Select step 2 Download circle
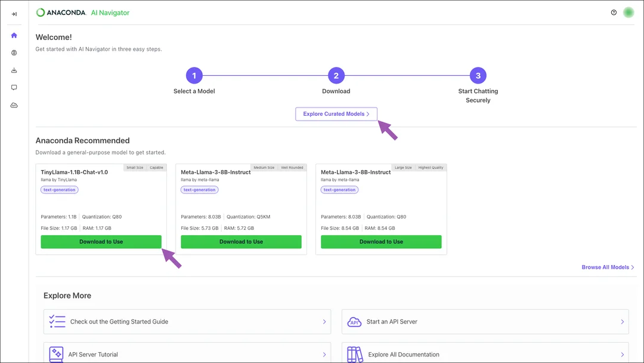The height and width of the screenshot is (363, 644). click(x=336, y=76)
